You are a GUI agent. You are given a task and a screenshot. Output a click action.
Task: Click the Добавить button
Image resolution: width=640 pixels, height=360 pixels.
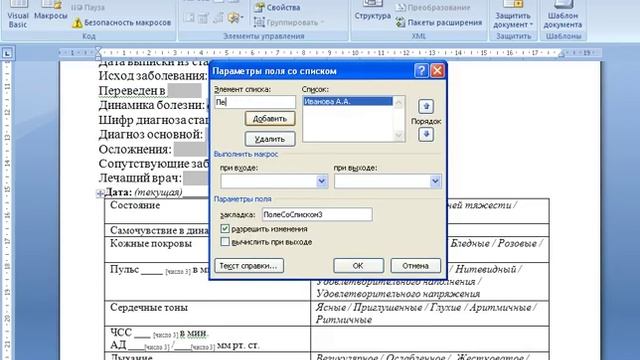click(x=270, y=119)
